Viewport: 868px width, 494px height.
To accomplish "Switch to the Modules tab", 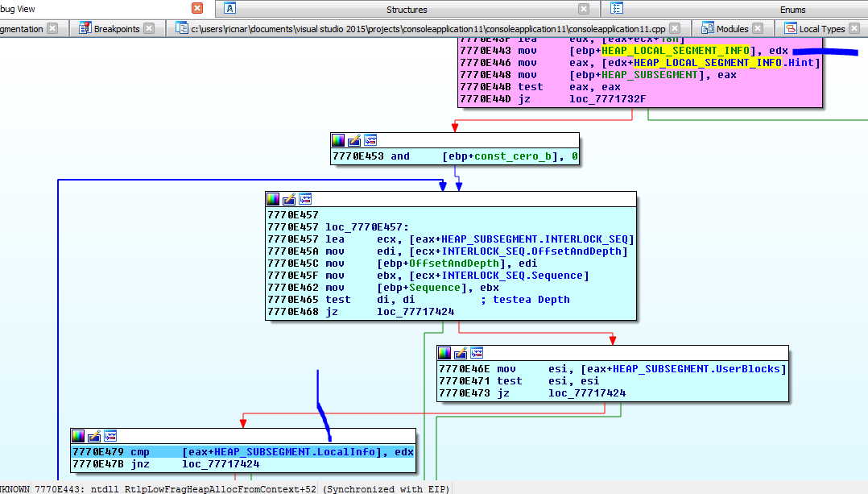I will [x=732, y=29].
